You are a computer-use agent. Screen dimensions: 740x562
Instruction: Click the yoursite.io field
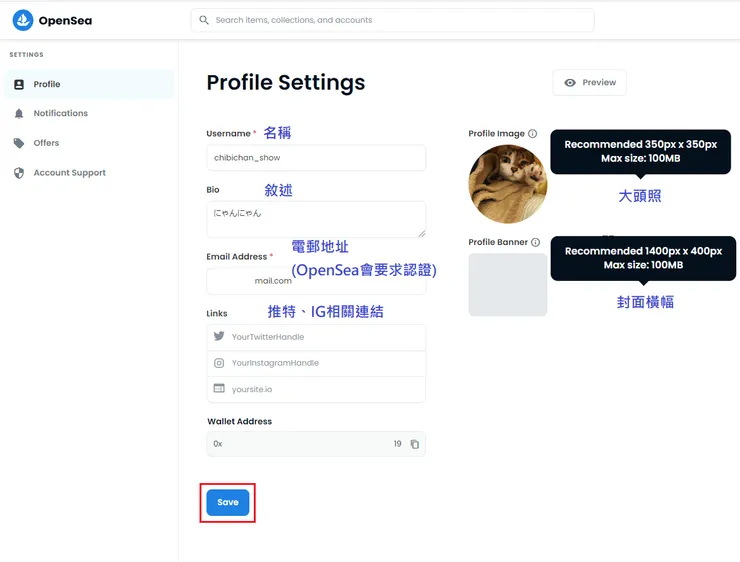(x=316, y=389)
